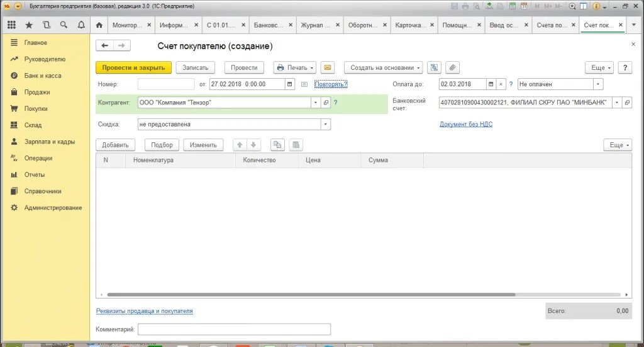Viewport: 644px width, 347px height.
Task: Open bank account card icon
Action: (627, 103)
